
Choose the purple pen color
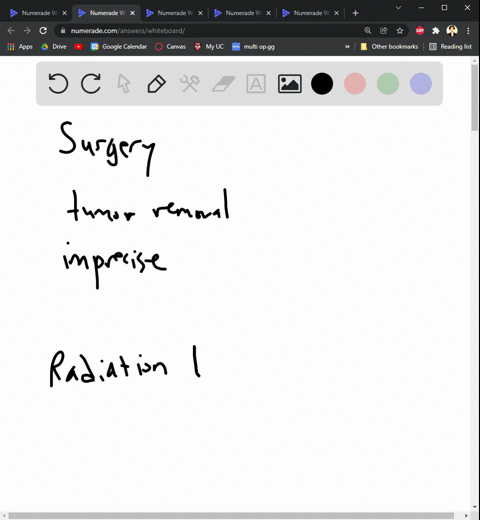(421, 84)
